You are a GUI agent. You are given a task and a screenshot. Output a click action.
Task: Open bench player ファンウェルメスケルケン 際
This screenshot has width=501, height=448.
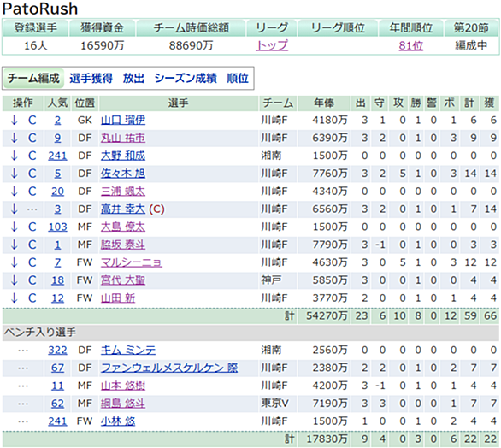click(x=169, y=368)
